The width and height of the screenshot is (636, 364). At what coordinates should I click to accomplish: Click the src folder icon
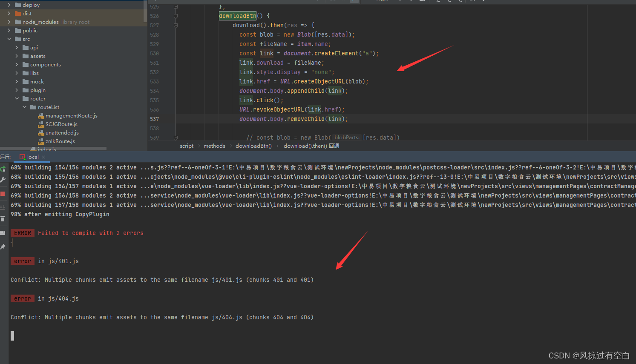click(18, 39)
